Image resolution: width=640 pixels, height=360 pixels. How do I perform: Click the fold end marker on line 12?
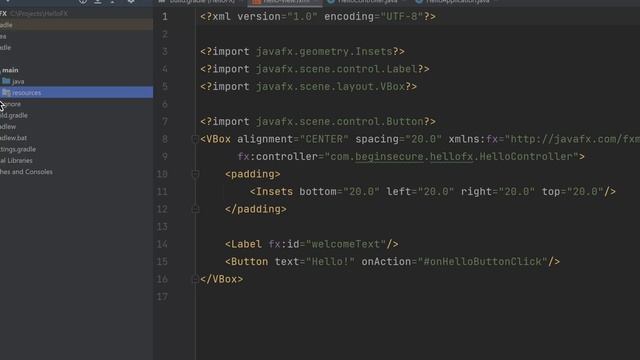coord(195,209)
